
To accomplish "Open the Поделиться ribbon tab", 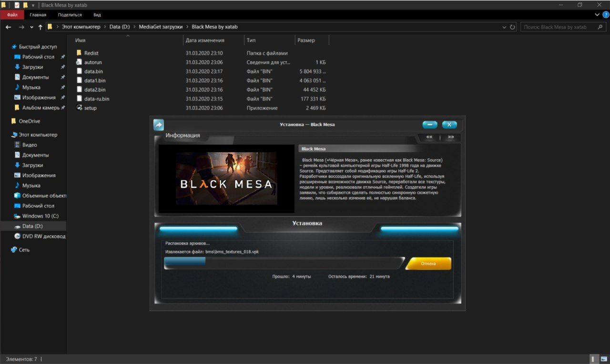I will pyautogui.click(x=70, y=15).
